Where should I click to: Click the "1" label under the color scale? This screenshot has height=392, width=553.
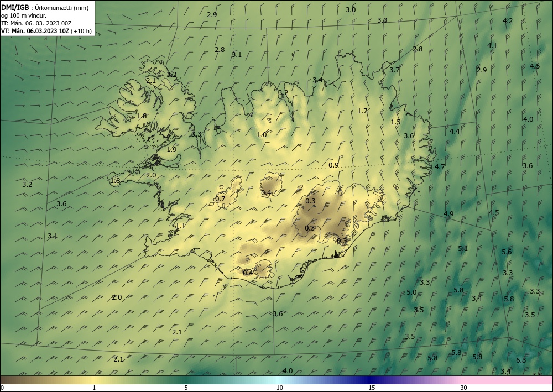(94, 388)
